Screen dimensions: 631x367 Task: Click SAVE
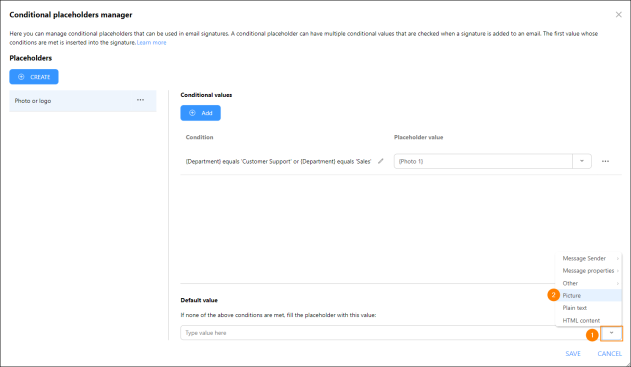573,354
